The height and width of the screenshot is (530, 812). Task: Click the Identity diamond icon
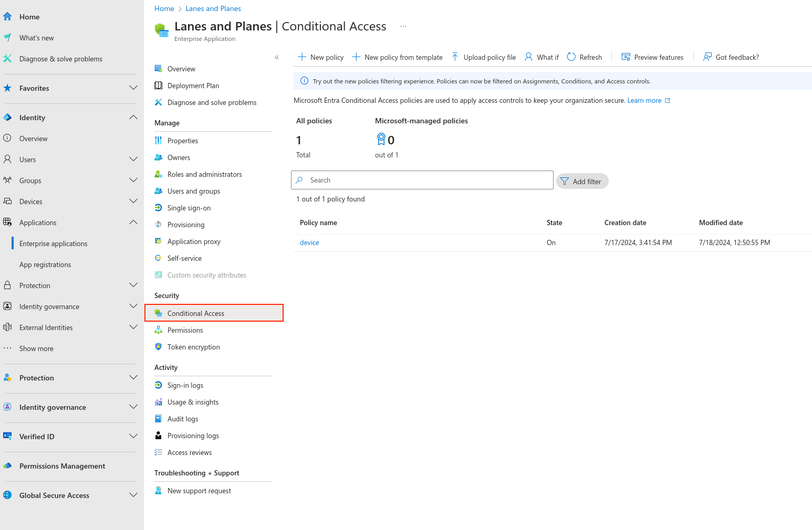pyautogui.click(x=7, y=118)
